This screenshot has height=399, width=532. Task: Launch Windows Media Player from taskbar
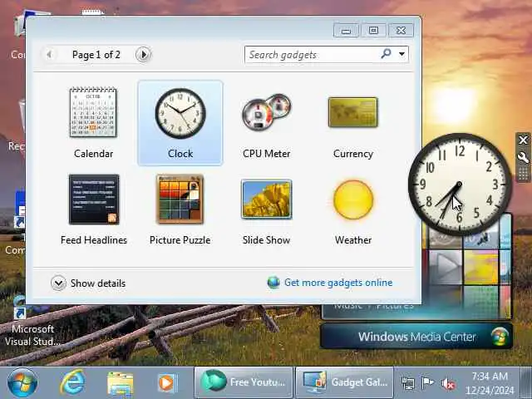[x=167, y=383]
